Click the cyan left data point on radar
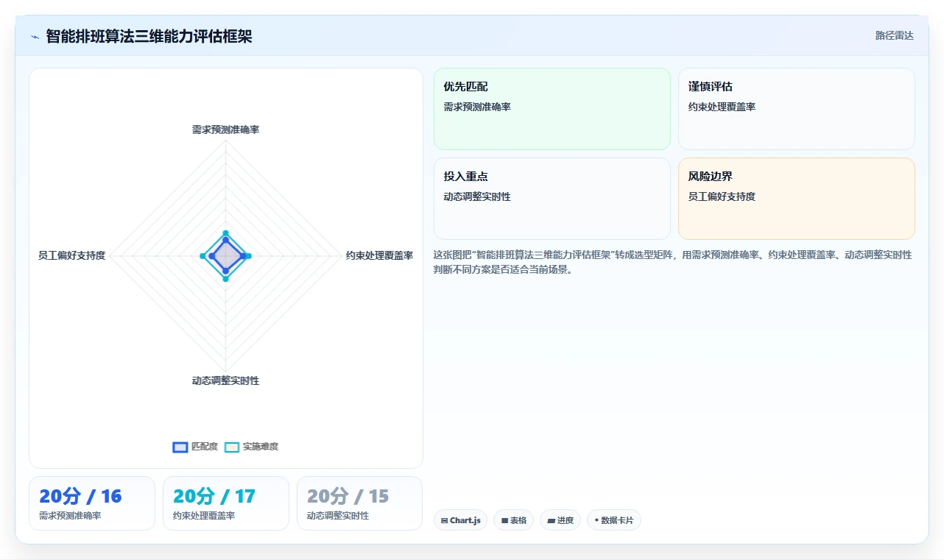Viewport: 944px width, 560px height. click(x=202, y=256)
